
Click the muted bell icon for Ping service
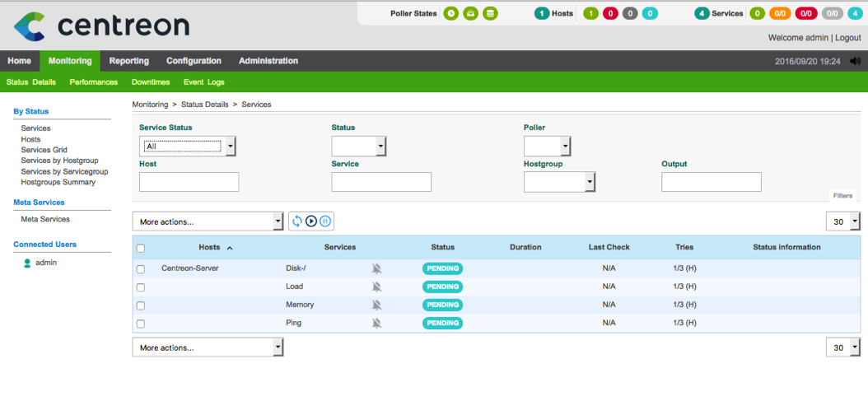tap(376, 323)
